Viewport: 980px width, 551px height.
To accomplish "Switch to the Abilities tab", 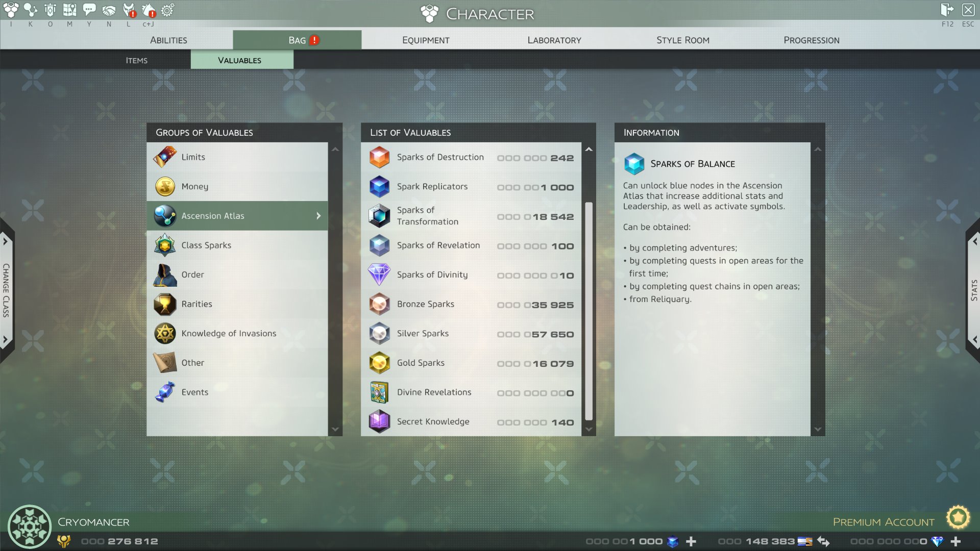I will [x=168, y=40].
